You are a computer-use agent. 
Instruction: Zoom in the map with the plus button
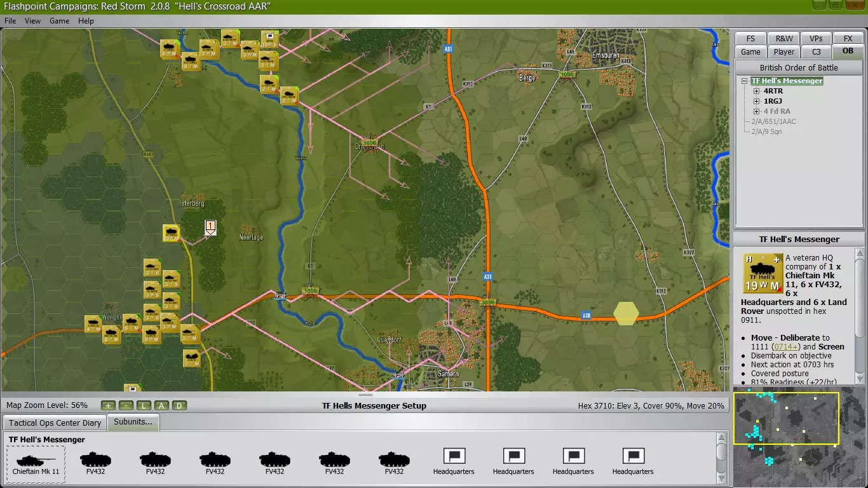(108, 405)
